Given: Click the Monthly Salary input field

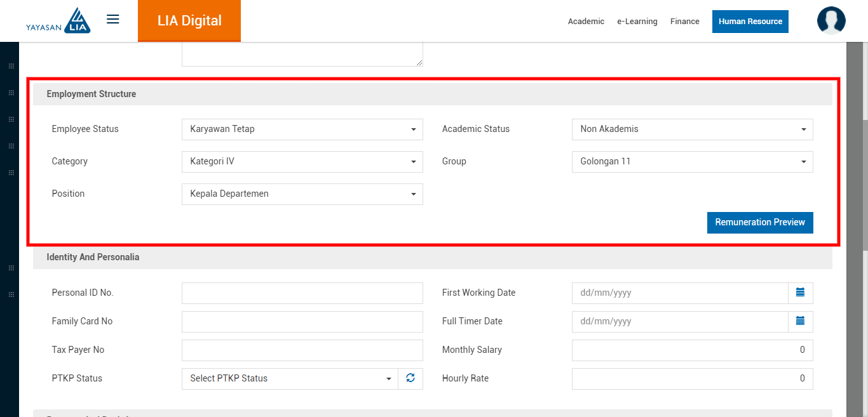Looking at the screenshot, I should pyautogui.click(x=692, y=350).
